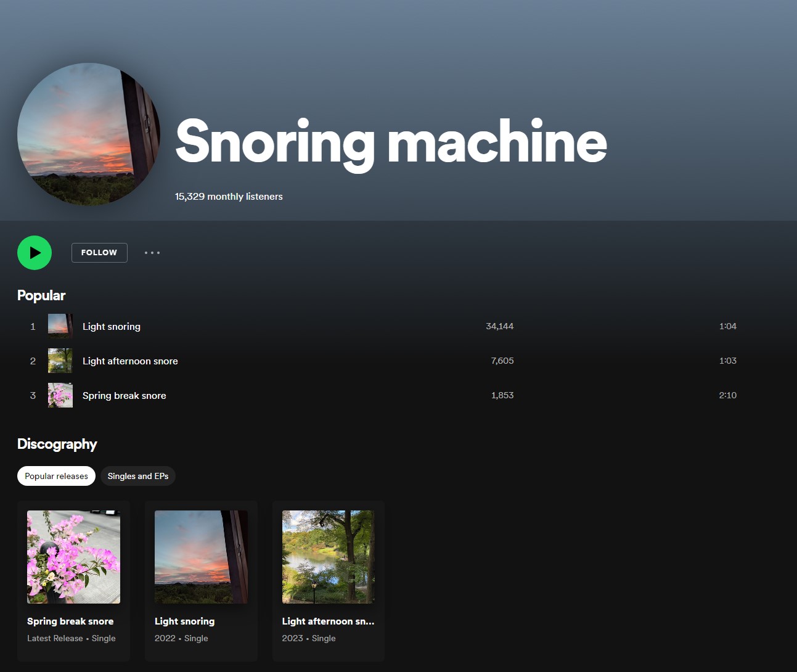Click the Discography heading
The height and width of the screenshot is (672, 797).
(57, 444)
